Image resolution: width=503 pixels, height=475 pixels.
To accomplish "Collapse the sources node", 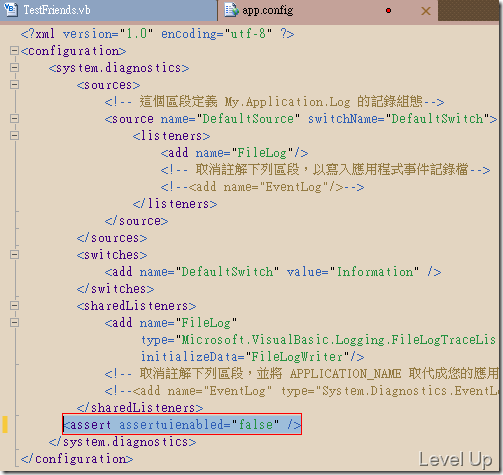I will [14, 85].
